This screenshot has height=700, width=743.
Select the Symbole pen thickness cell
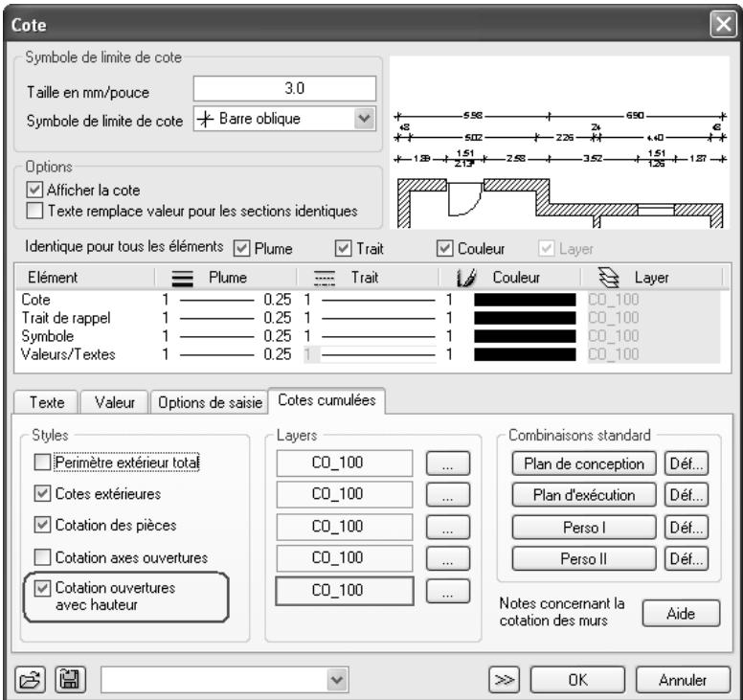point(227,336)
